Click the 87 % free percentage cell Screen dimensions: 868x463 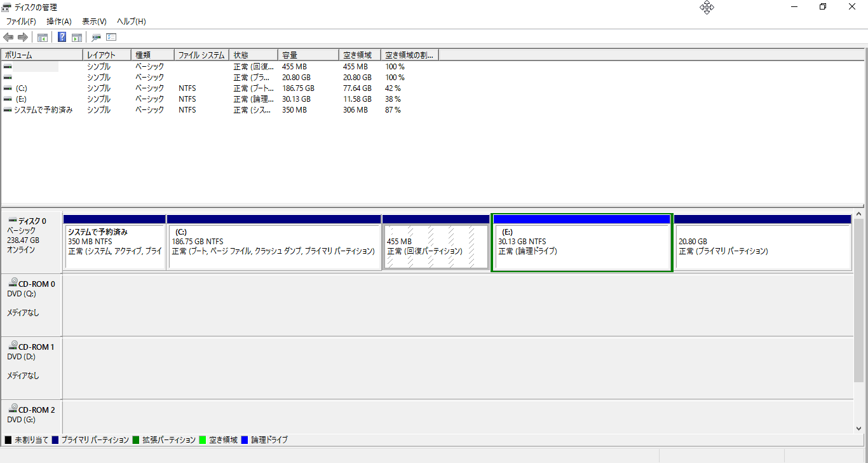coord(393,110)
